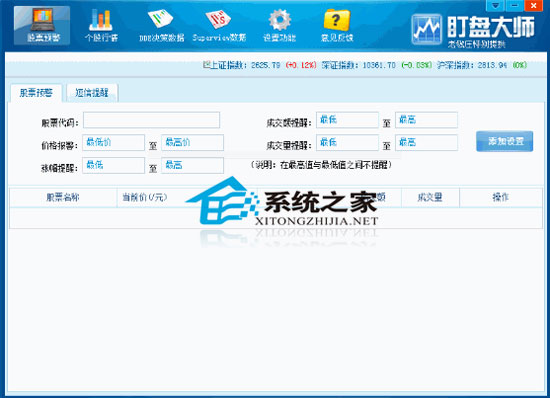
Task: Open the DDE决策数据 icon
Action: pos(161,25)
